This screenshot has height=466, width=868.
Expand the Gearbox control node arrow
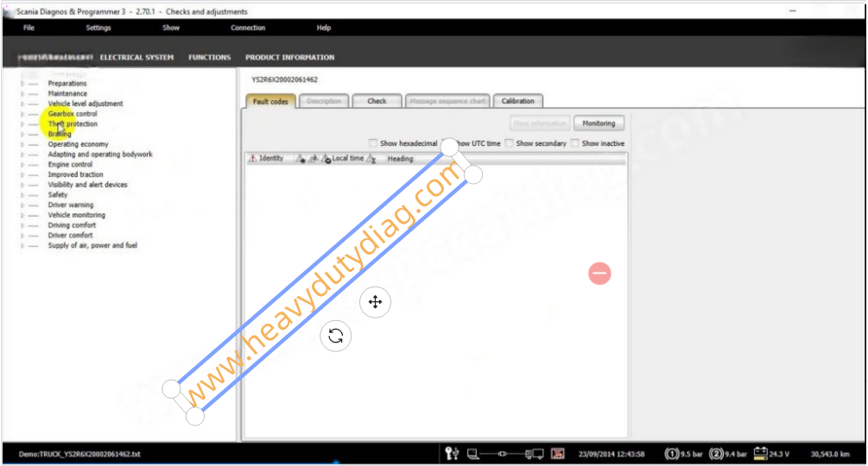(22, 114)
